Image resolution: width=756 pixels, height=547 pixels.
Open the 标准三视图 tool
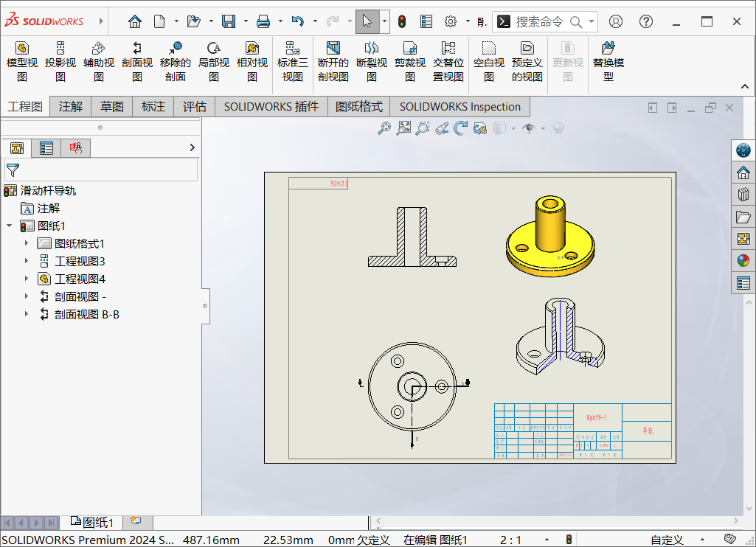click(x=292, y=60)
